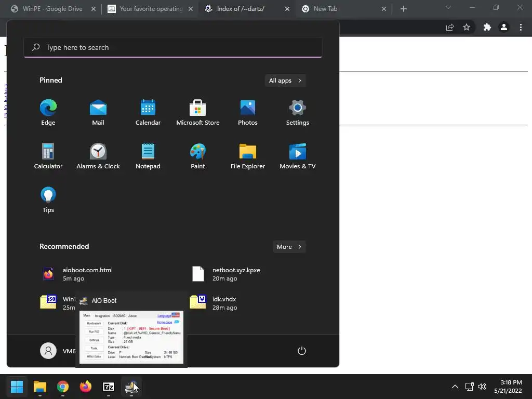
Task: Launch Alarms & Clock
Action: [98, 156]
